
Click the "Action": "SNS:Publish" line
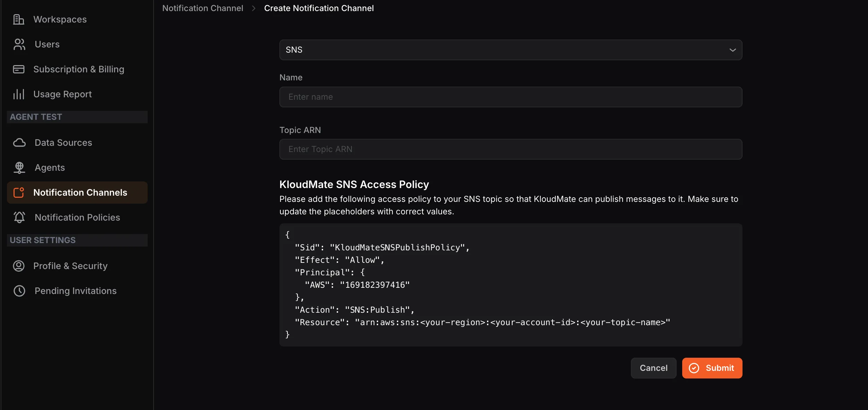[355, 310]
